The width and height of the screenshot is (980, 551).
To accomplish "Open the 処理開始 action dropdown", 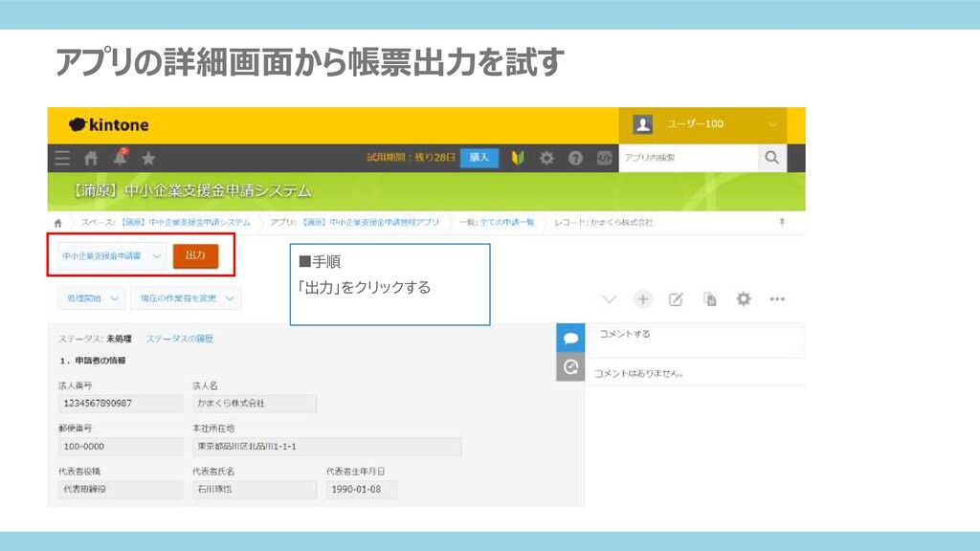I will 91,298.
